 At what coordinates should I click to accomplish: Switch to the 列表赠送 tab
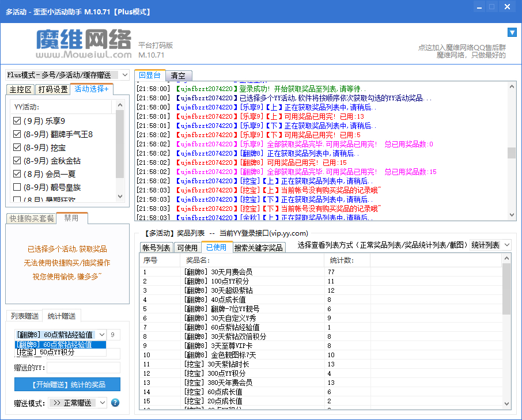pyautogui.click(x=25, y=316)
